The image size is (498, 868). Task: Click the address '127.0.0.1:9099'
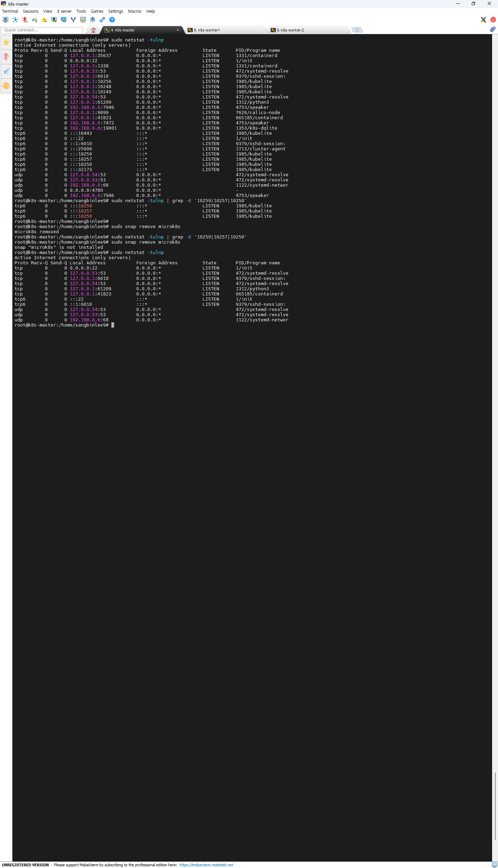(x=89, y=113)
